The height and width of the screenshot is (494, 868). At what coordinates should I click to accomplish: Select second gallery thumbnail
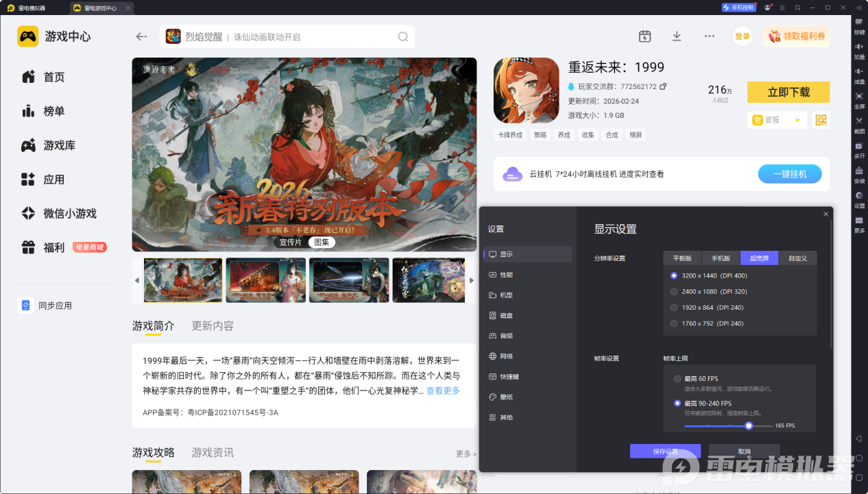click(x=266, y=280)
